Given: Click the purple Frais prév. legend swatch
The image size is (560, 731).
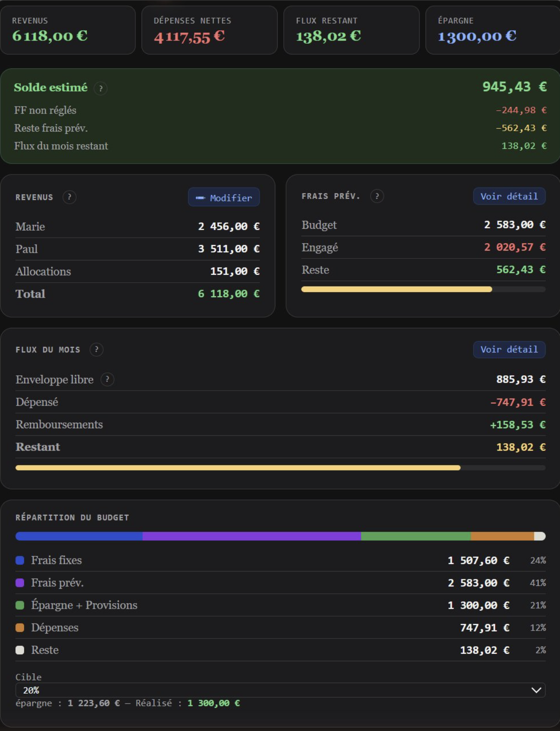Looking at the screenshot, I should tap(20, 583).
